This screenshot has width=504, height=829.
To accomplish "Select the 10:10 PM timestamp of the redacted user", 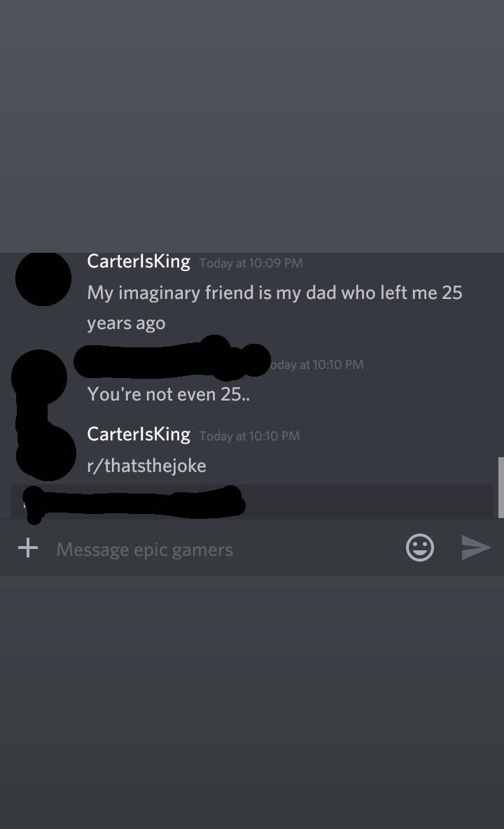I will (317, 365).
